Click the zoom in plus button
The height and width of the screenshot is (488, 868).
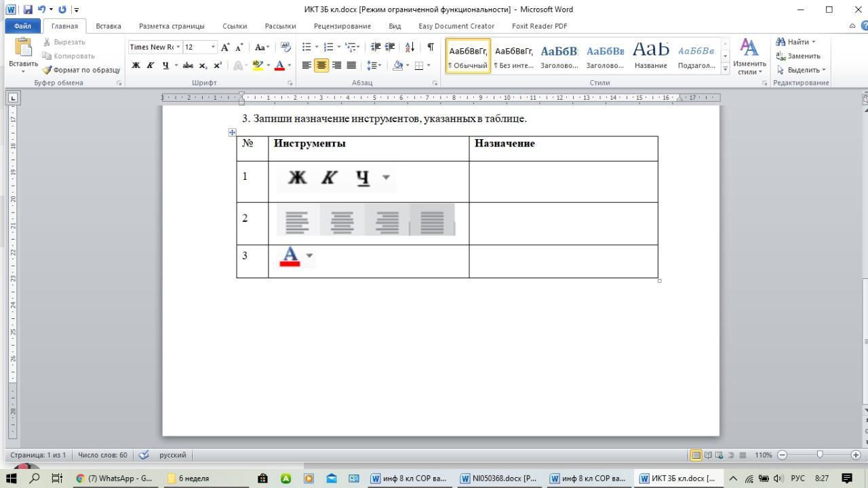click(856, 455)
